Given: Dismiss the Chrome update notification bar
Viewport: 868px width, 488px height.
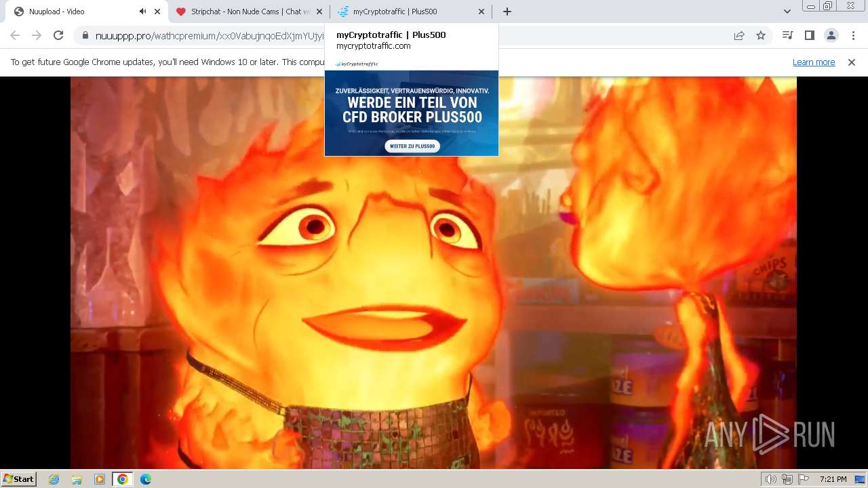Looking at the screenshot, I should click(x=852, y=62).
